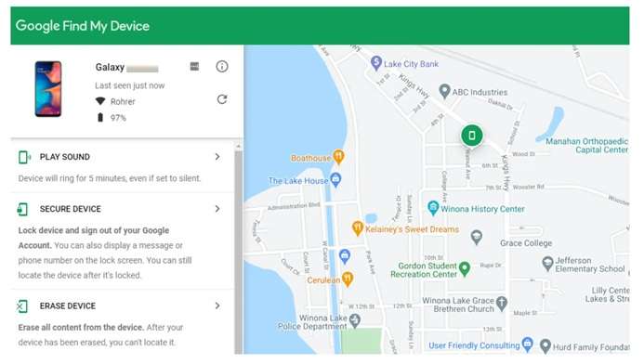Select Hurd Family Foundation pin

coord(545,346)
